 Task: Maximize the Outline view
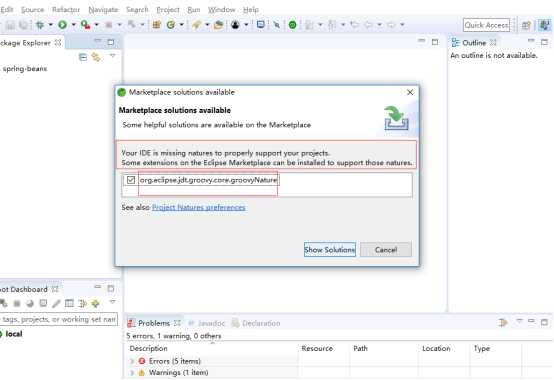click(544, 42)
